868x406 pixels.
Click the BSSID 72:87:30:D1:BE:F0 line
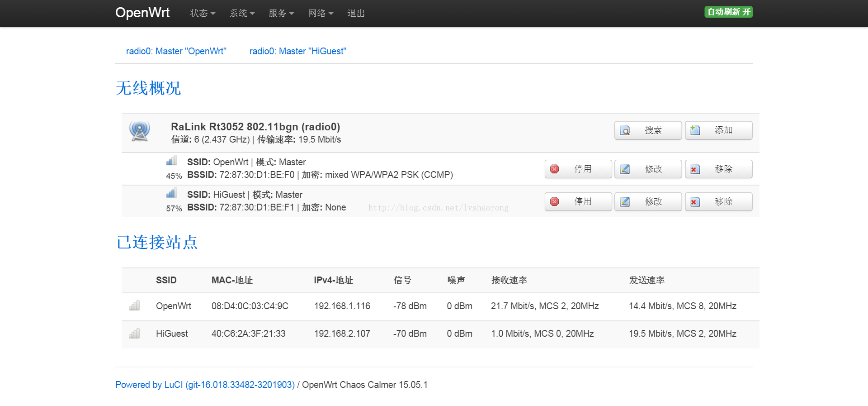tap(320, 175)
